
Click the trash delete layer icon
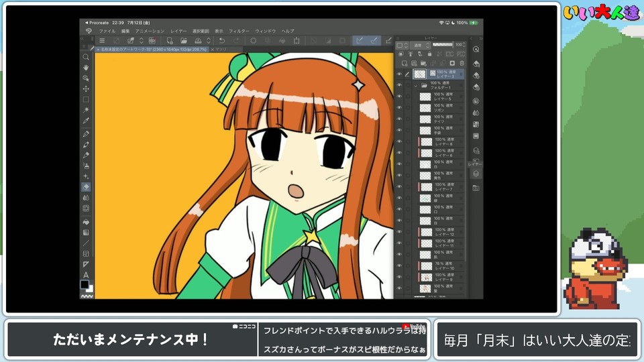pos(462,63)
